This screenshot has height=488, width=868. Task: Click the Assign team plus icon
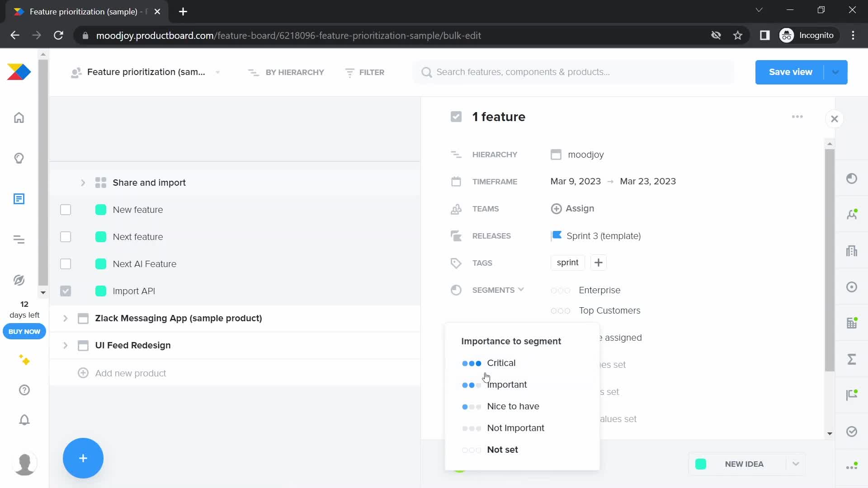[x=556, y=209]
